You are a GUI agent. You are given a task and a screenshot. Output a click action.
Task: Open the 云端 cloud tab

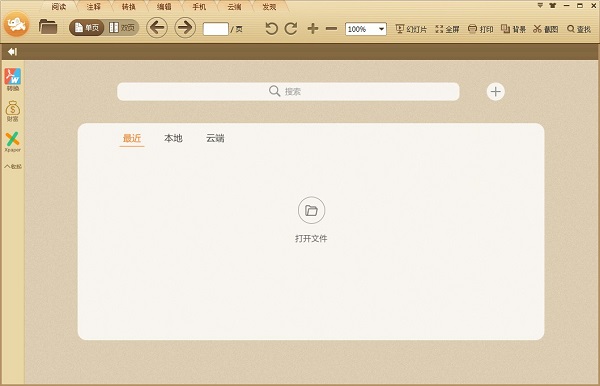coord(234,7)
